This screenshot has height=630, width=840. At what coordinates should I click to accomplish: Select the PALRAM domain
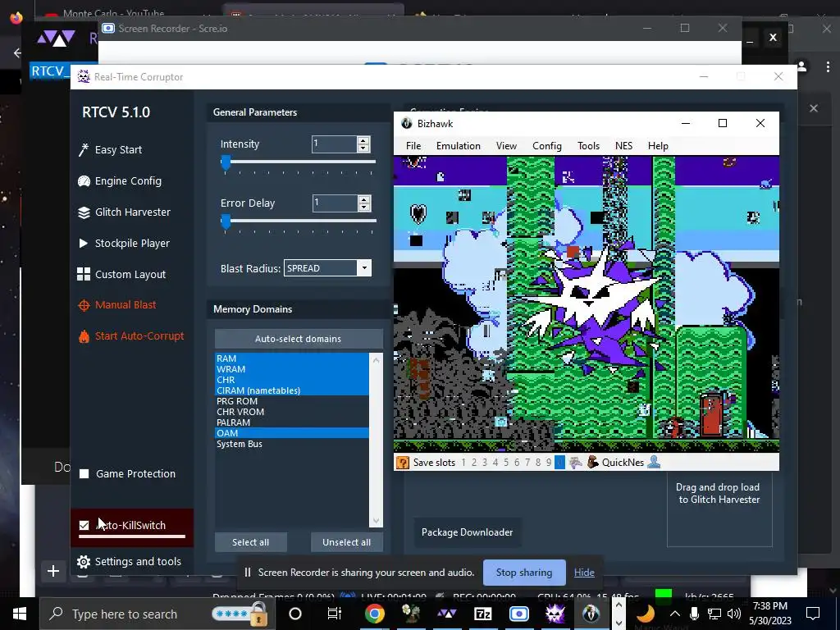click(x=292, y=422)
